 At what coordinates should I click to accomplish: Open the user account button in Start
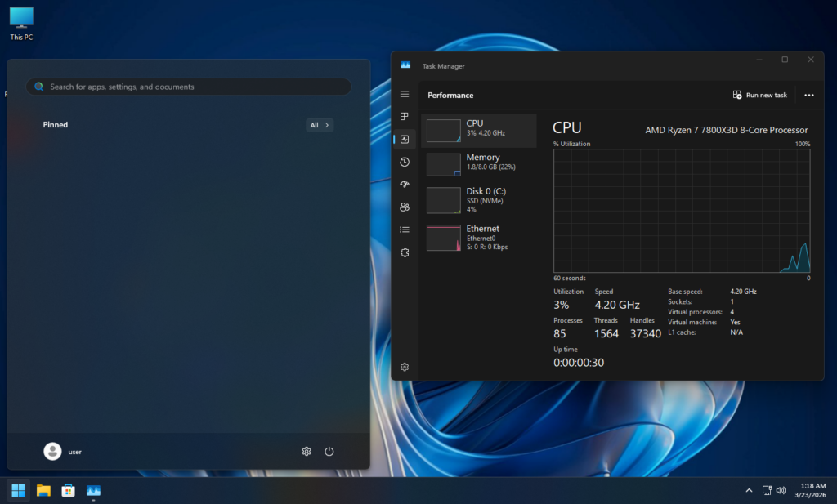tap(64, 452)
